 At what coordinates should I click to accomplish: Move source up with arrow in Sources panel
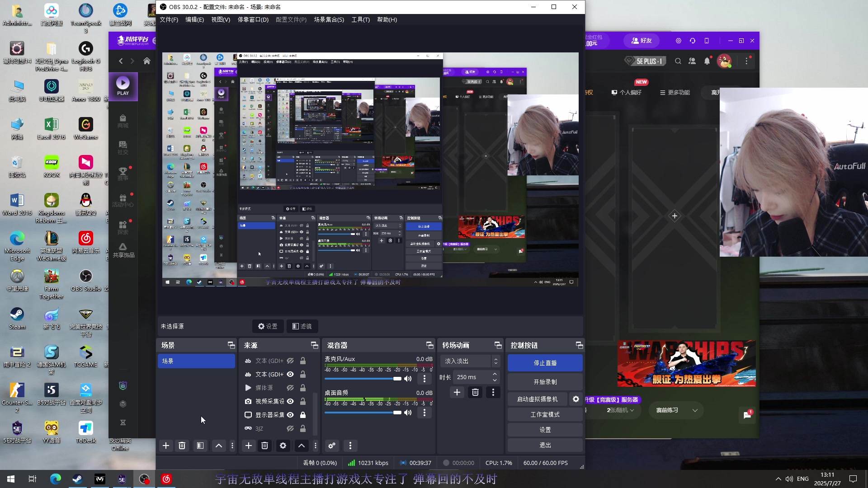302,446
